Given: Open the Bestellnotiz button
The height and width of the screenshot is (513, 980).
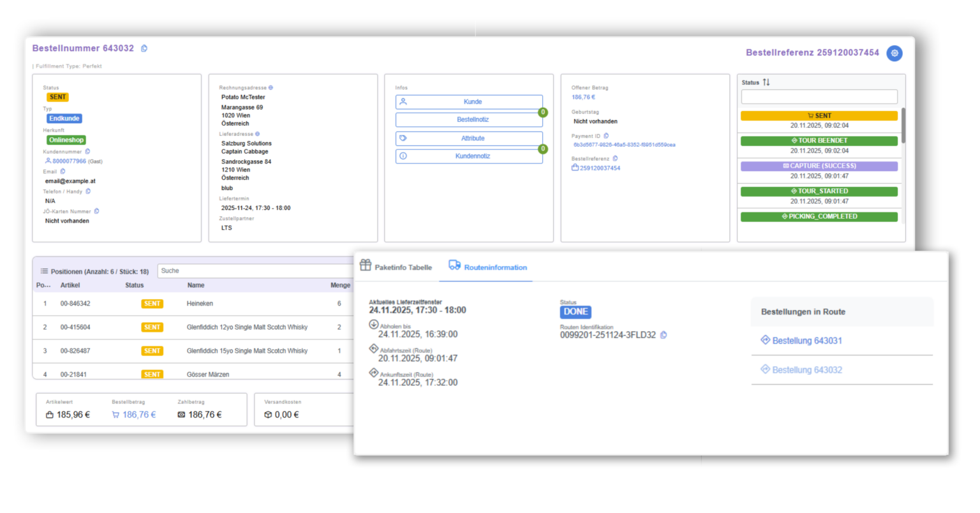Looking at the screenshot, I should point(469,120).
